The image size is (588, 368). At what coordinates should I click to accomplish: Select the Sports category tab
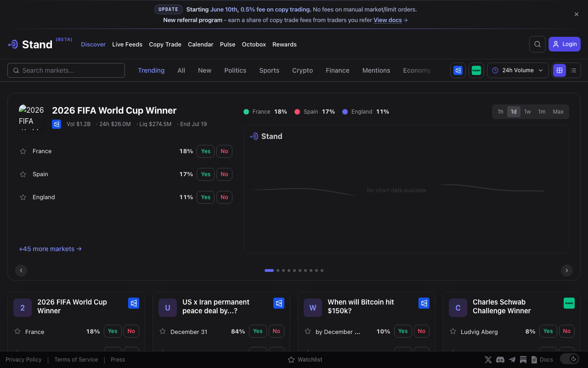click(269, 70)
